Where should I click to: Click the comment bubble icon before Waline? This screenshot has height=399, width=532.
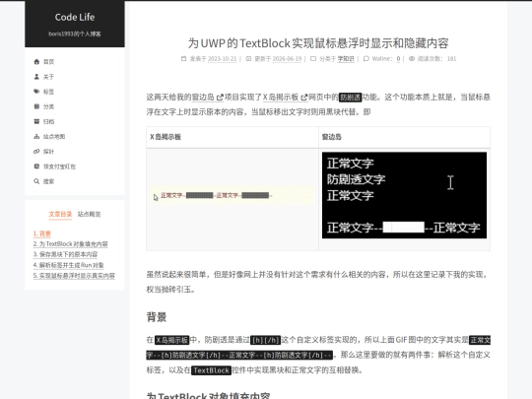point(366,59)
